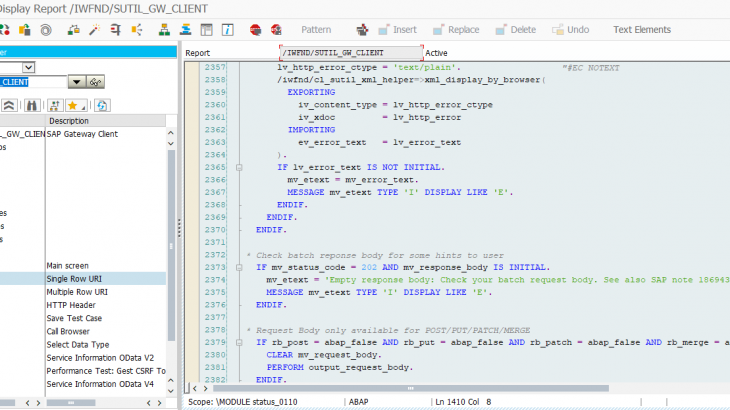Select the Main screen tree entry
The height and width of the screenshot is (410, 730).
(68, 266)
